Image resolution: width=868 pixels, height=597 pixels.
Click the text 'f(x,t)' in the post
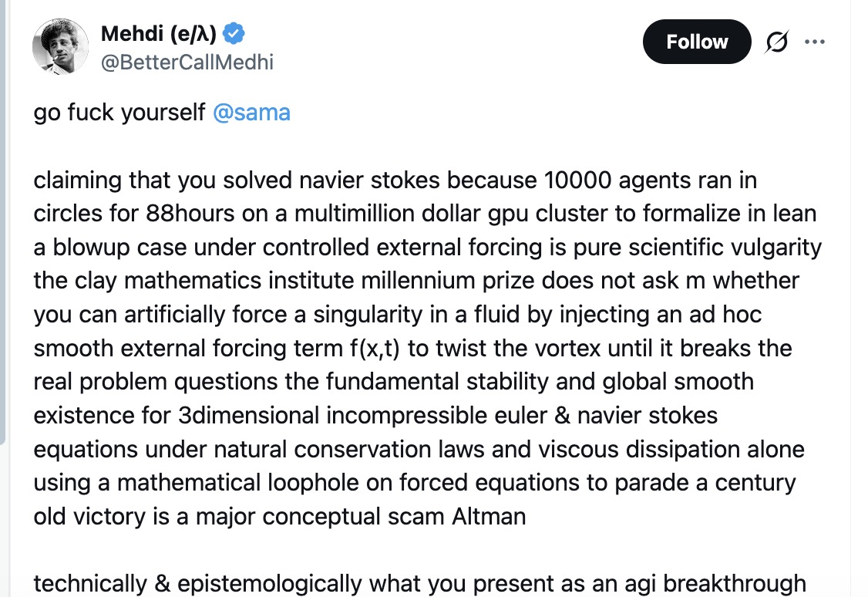(375, 349)
